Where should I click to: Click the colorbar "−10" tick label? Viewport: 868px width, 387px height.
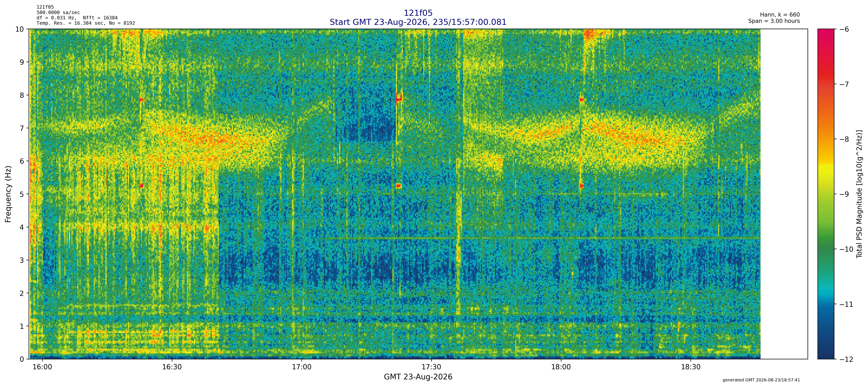tap(846, 249)
